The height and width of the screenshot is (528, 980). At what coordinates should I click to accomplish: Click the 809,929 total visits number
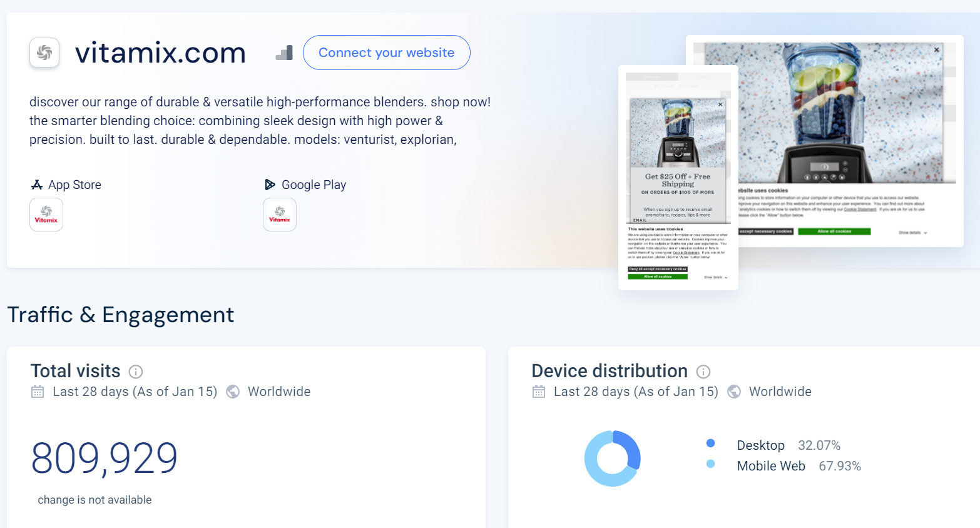105,459
